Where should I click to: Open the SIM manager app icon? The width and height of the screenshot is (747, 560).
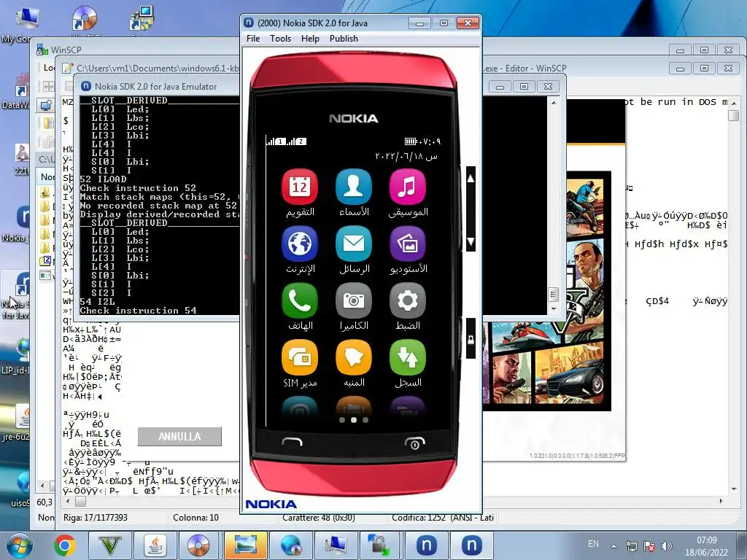pos(299,357)
